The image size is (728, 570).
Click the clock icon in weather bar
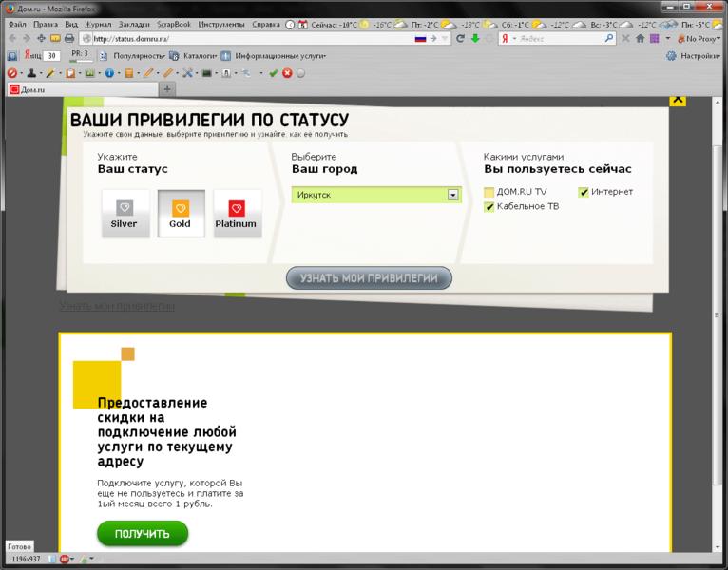click(x=290, y=25)
